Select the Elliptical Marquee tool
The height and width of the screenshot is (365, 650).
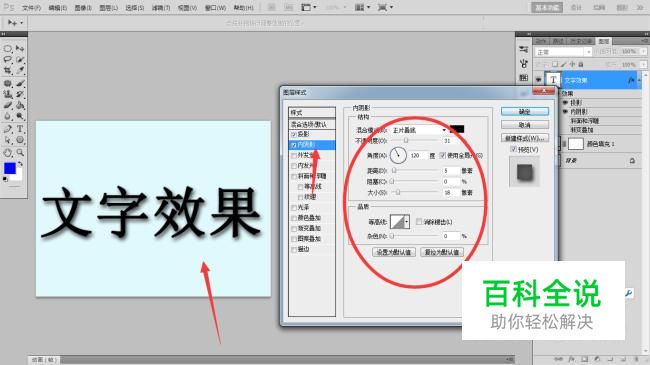coord(8,49)
